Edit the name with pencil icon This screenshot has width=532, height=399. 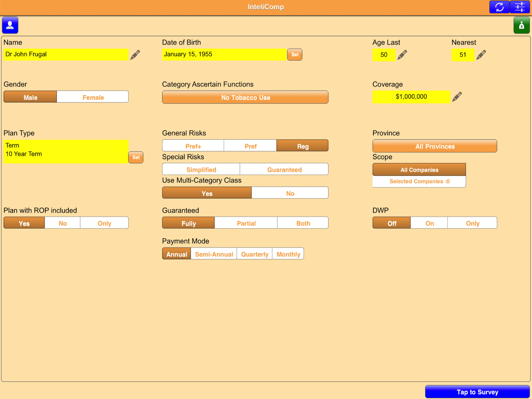(135, 55)
